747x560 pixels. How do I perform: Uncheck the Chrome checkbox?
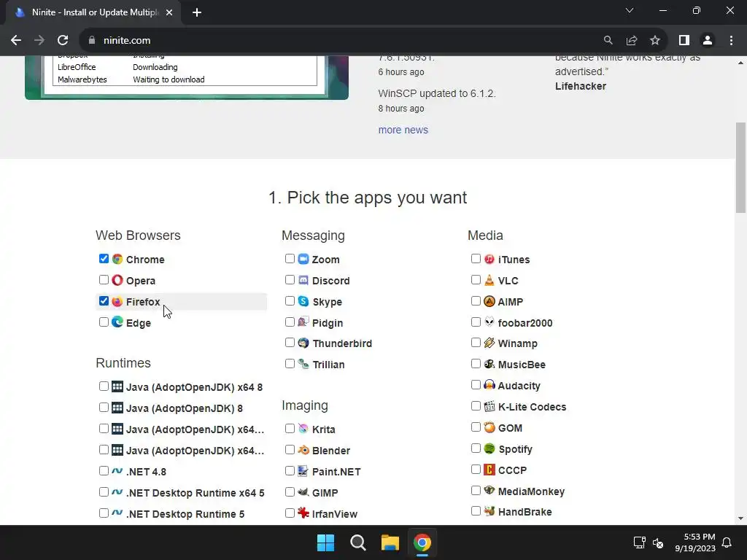[104, 259]
